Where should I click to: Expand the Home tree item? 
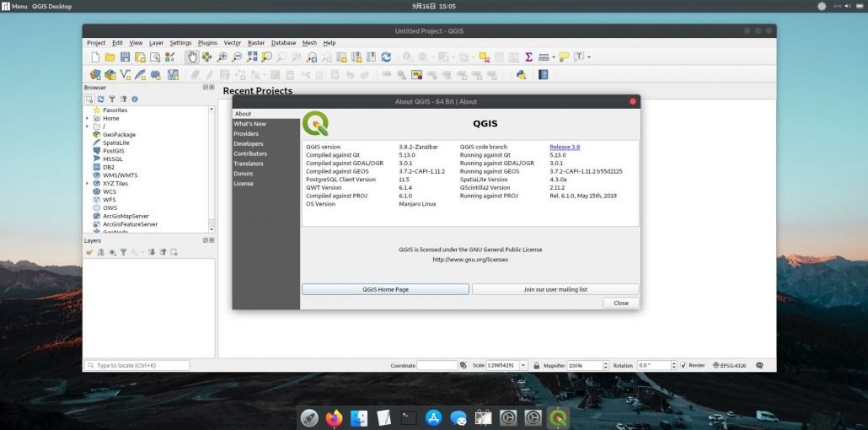click(87, 119)
